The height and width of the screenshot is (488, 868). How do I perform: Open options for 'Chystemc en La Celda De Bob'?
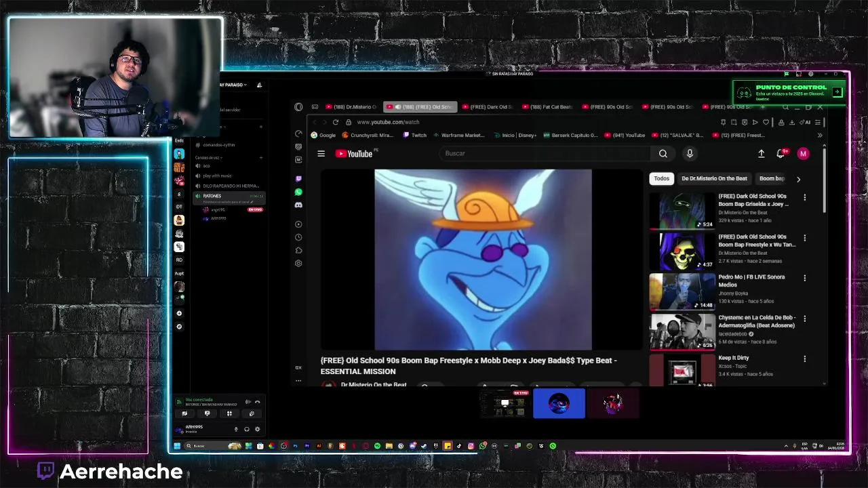(x=805, y=319)
